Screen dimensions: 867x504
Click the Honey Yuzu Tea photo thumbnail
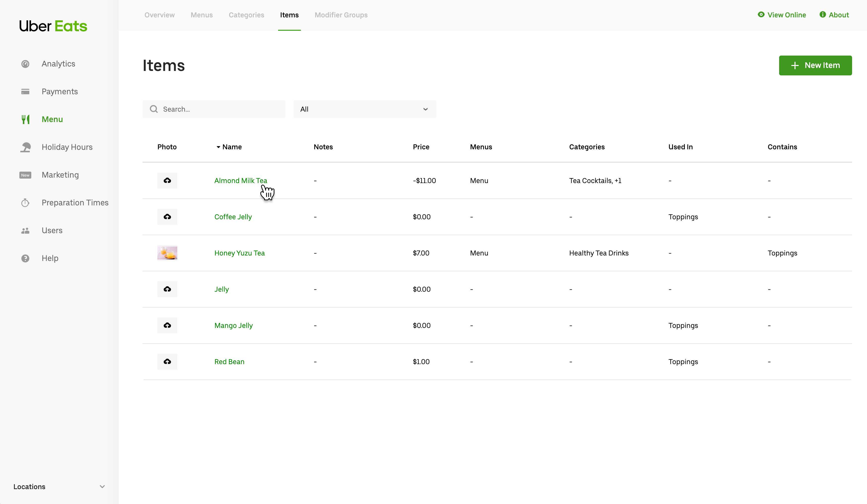click(167, 253)
